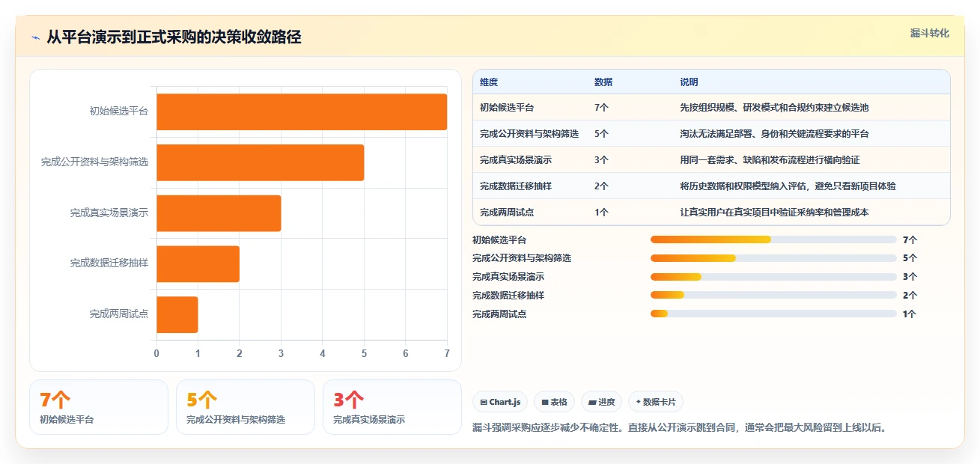The width and height of the screenshot is (980, 464).
Task: Open the 3个 完成真实场景演示 data card
Action: pyautogui.click(x=392, y=407)
